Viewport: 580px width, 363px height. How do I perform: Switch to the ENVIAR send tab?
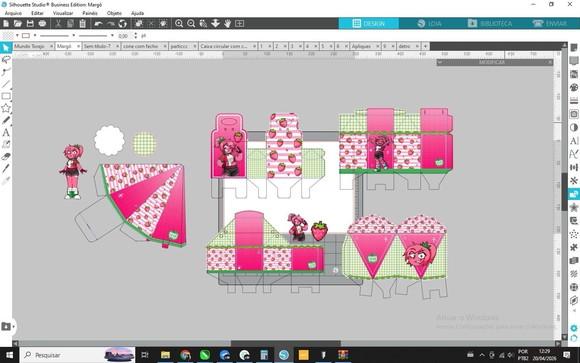[550, 23]
